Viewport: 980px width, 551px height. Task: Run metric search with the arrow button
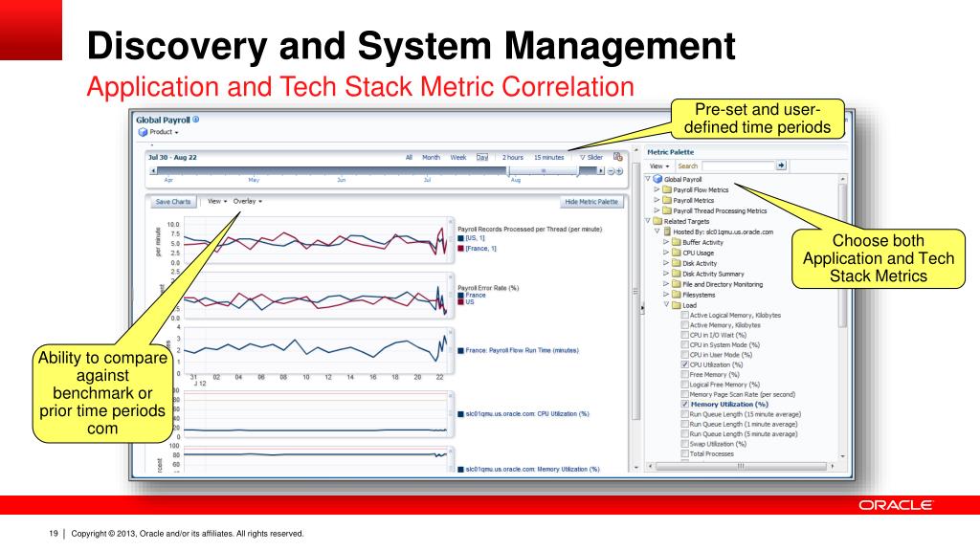[781, 165]
